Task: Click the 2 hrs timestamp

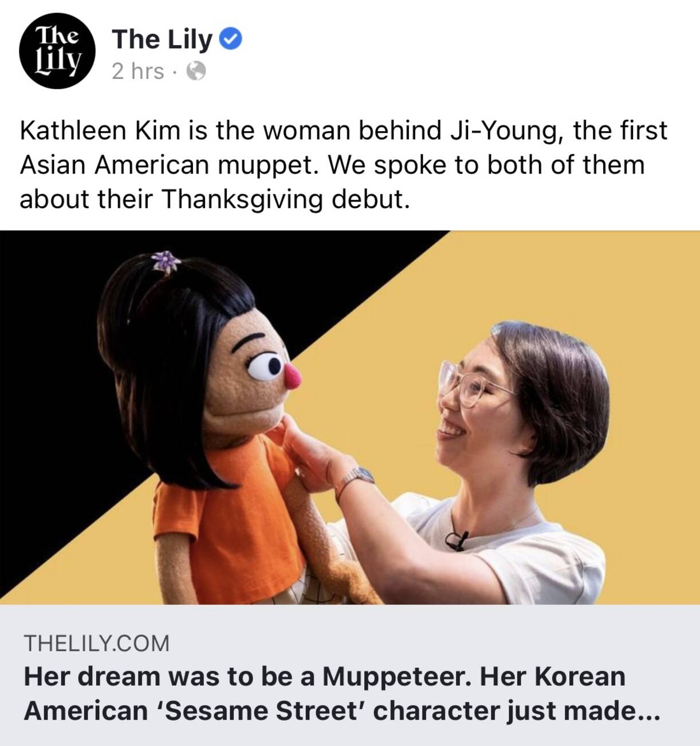Action: 138,71
